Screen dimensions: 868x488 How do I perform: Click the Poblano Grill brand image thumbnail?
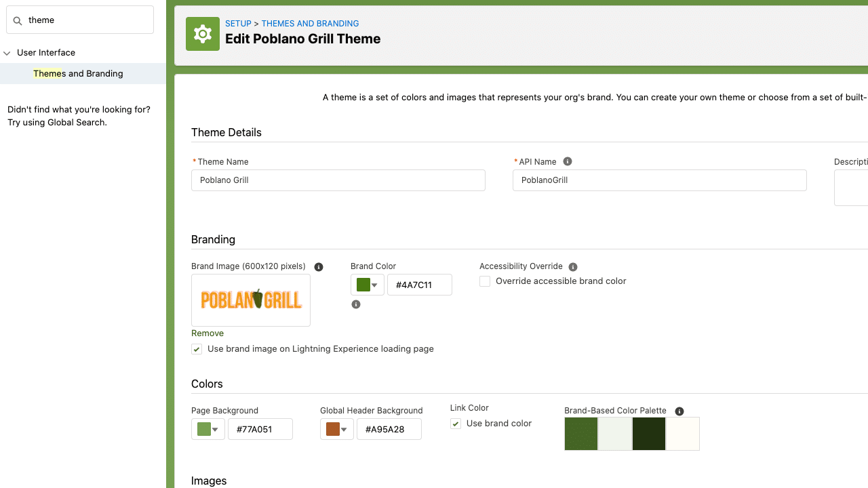[251, 300]
